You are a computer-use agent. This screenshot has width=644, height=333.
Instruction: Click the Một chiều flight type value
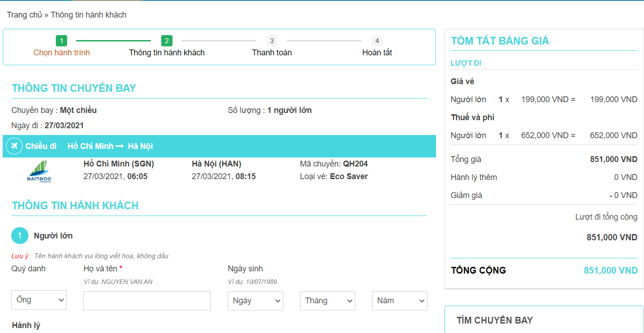pos(78,110)
